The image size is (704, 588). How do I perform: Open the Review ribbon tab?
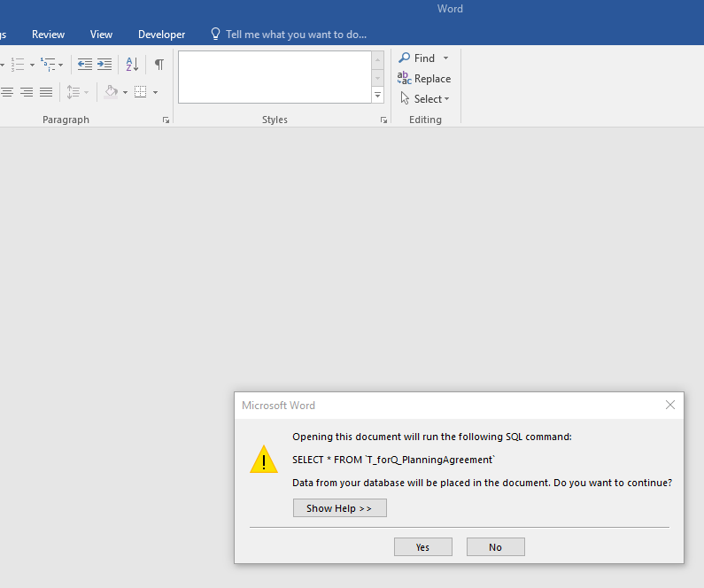pyautogui.click(x=48, y=35)
